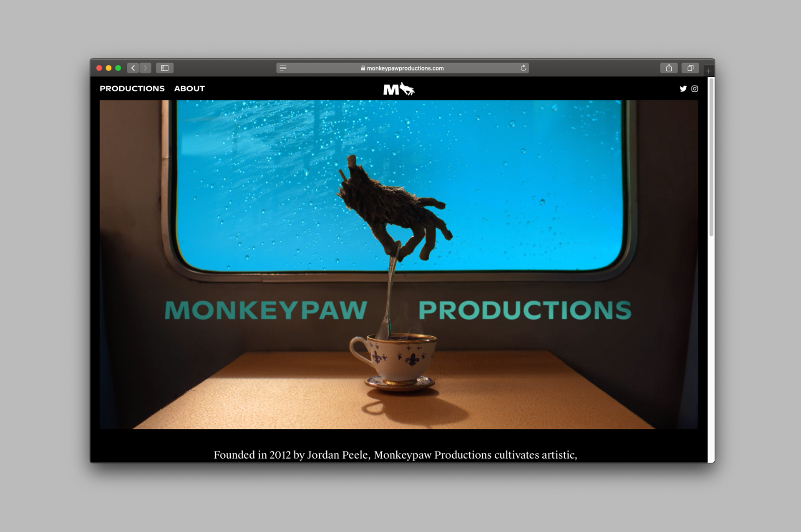This screenshot has width=801, height=532.
Task: Visit the Twitter icon link
Action: point(683,88)
